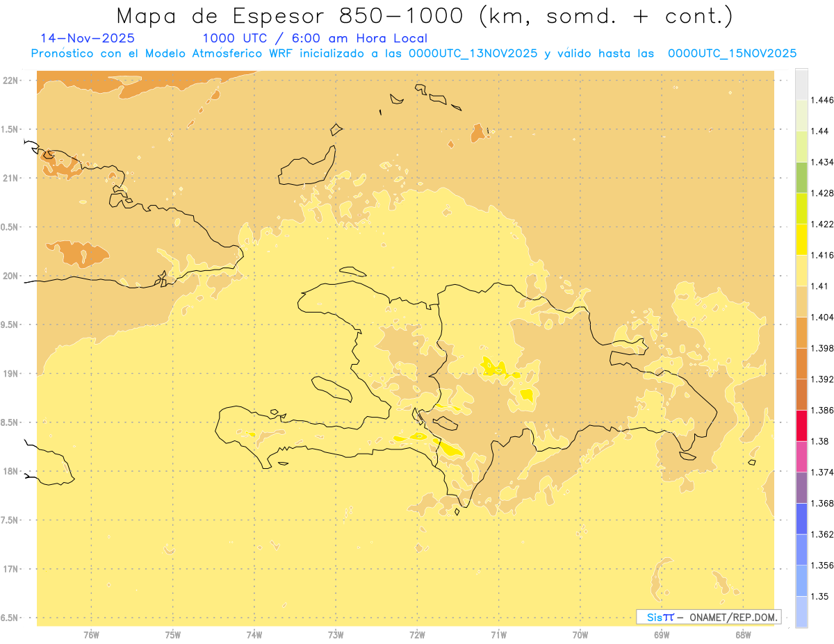The image size is (834, 644).
Task: Click the '18N' latitude label
Action: (12, 471)
